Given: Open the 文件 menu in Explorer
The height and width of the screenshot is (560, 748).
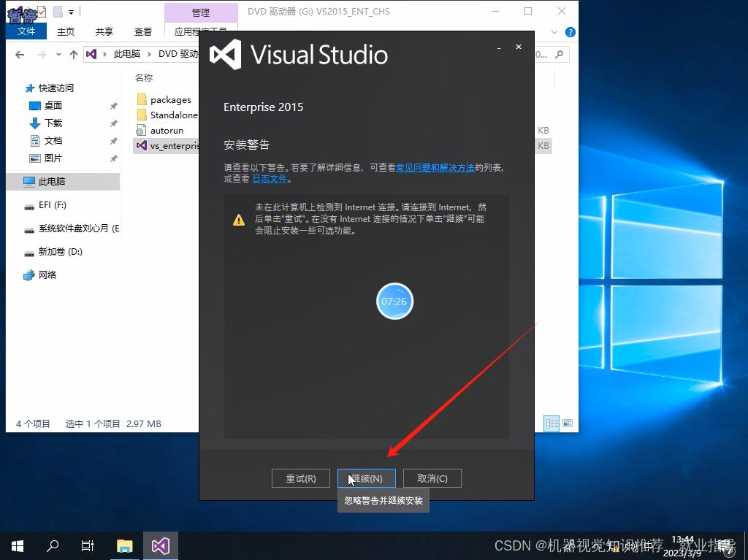Looking at the screenshot, I should tap(26, 31).
